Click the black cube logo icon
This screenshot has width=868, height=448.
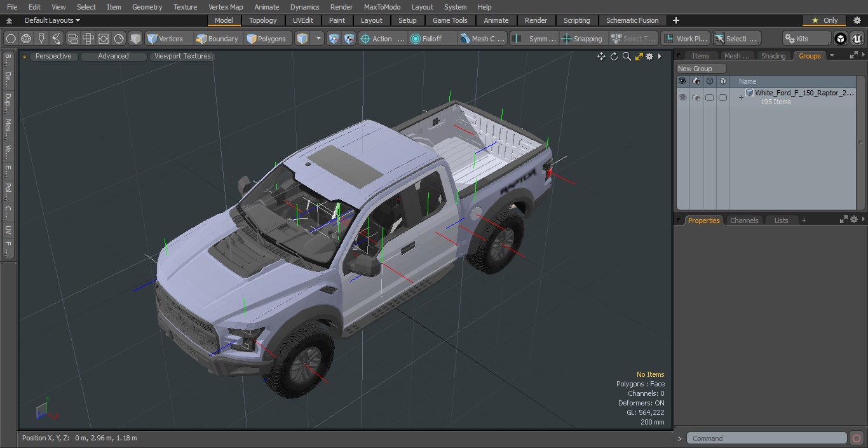pos(841,39)
